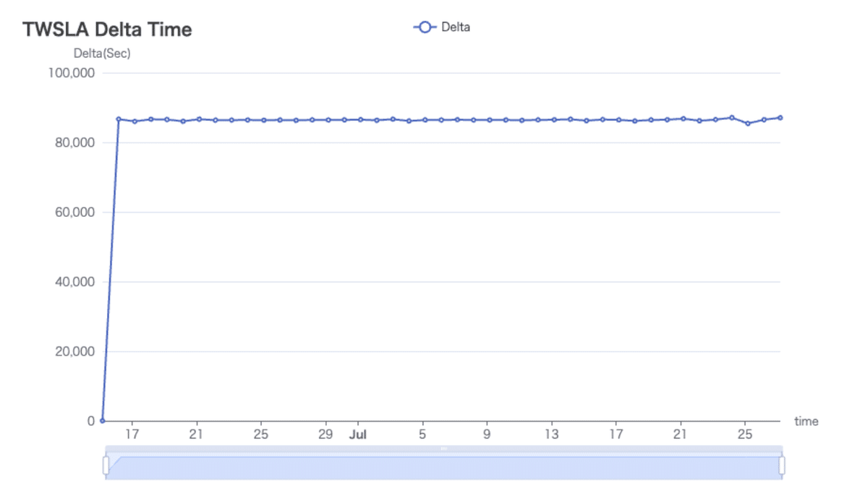Click the right handle of the zoom slider
The height and width of the screenshot is (496, 868).
782,465
